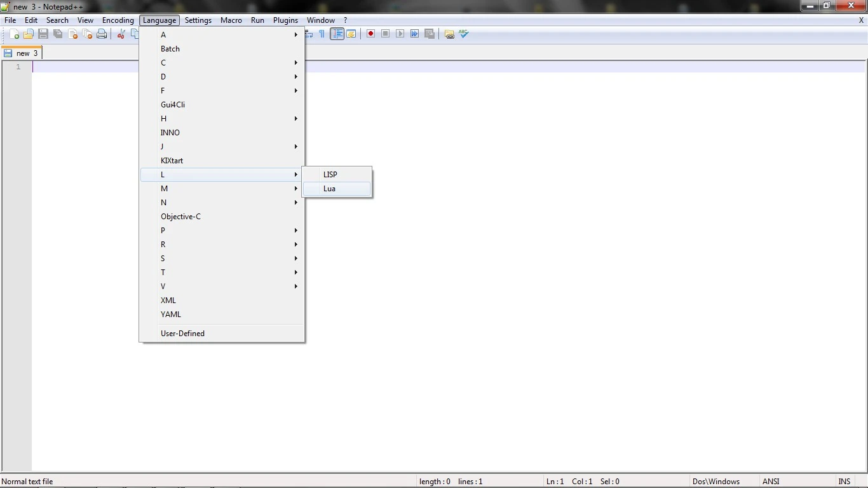This screenshot has height=488, width=868.
Task: Select LISP from the L submenu
Action: click(337, 175)
